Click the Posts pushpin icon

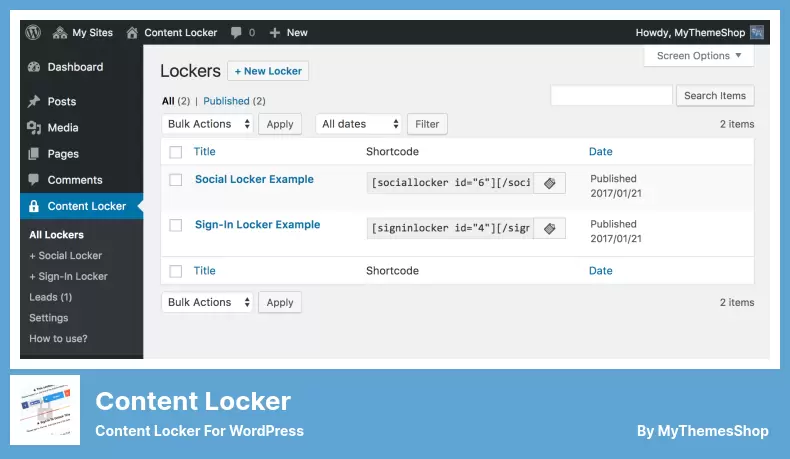tap(34, 101)
